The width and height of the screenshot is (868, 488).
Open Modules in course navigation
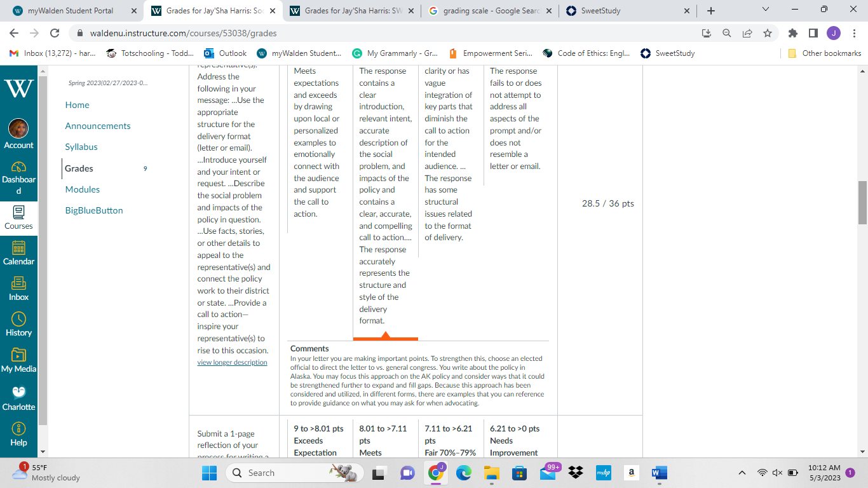click(83, 189)
